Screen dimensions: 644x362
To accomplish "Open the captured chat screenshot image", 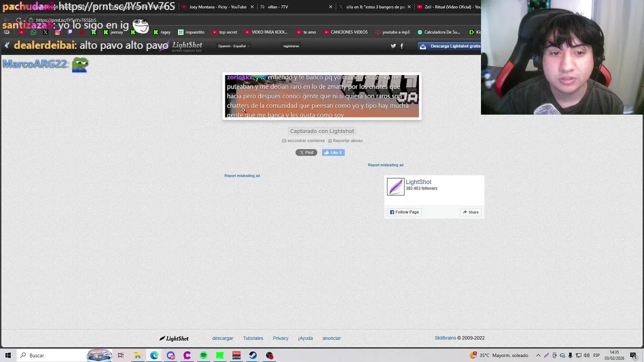I will (x=322, y=96).
